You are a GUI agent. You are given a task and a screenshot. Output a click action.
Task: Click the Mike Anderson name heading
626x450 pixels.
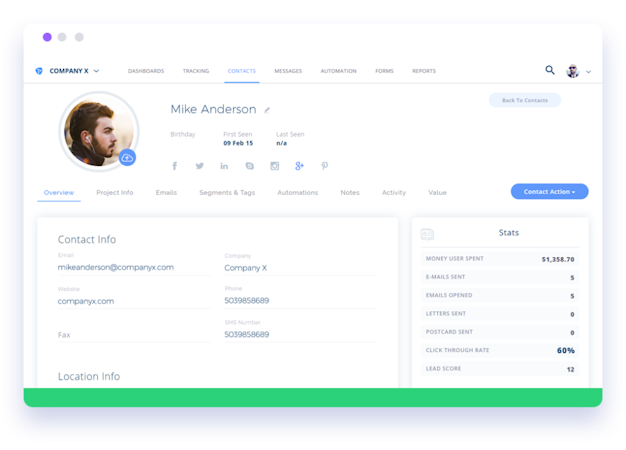pyautogui.click(x=213, y=109)
